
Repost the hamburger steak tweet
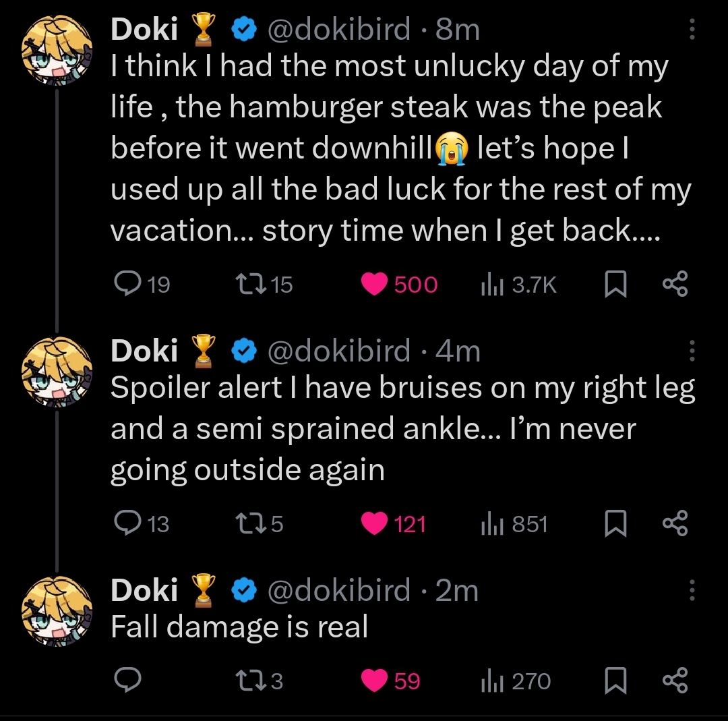point(251,285)
